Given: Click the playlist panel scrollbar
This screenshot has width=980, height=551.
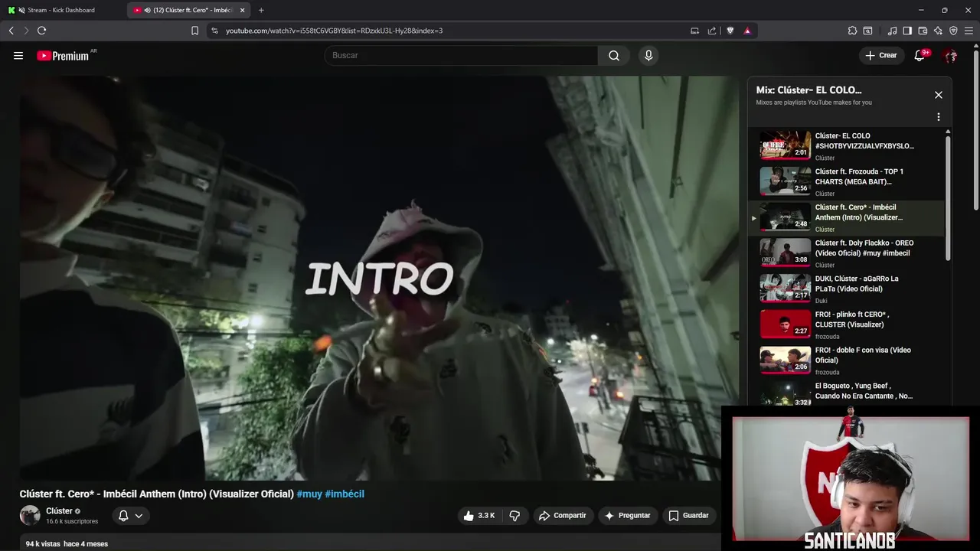Looking at the screenshot, I should click(948, 197).
